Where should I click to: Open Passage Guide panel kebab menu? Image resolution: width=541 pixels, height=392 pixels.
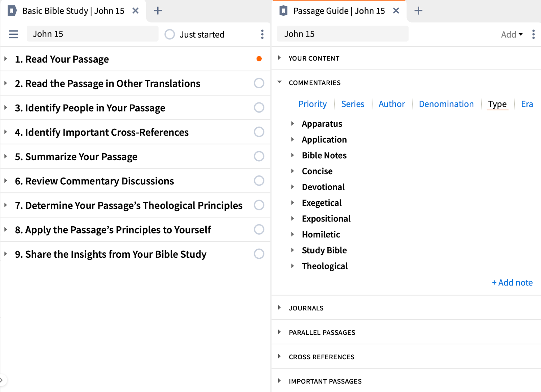click(x=533, y=34)
